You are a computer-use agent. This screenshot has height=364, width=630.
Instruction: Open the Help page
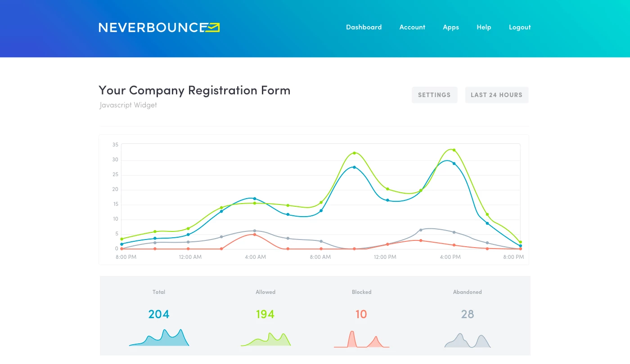(484, 27)
